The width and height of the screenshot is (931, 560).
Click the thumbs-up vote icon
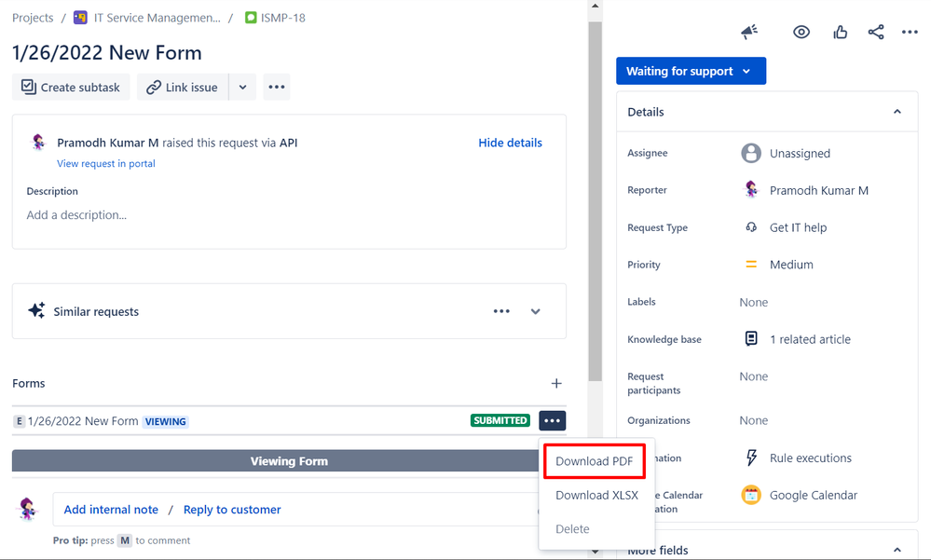(x=841, y=32)
